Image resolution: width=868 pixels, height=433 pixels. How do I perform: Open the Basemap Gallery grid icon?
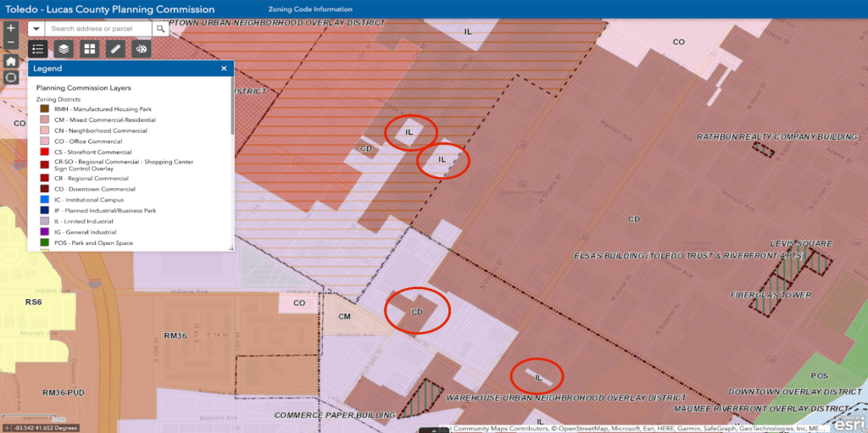point(89,49)
